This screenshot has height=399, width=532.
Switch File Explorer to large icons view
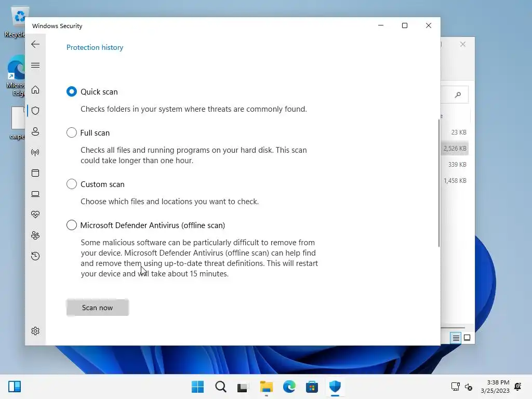click(x=467, y=338)
